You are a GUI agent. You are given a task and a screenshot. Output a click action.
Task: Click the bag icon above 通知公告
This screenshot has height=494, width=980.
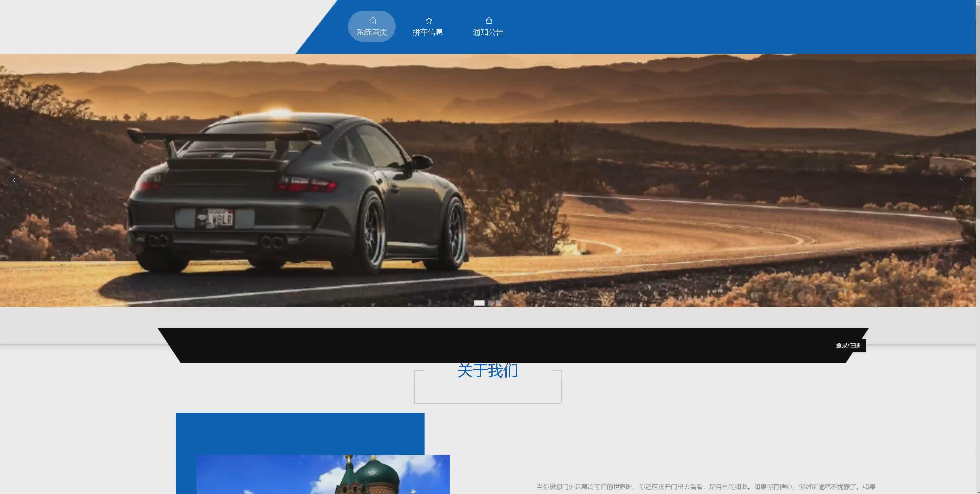point(488,20)
